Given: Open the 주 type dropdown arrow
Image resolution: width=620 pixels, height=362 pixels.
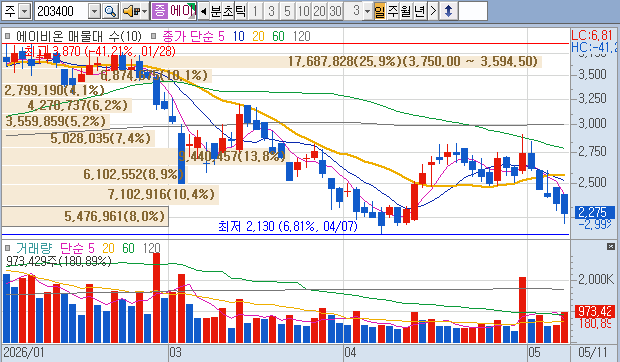Looking at the screenshot, I should click(x=25, y=11).
